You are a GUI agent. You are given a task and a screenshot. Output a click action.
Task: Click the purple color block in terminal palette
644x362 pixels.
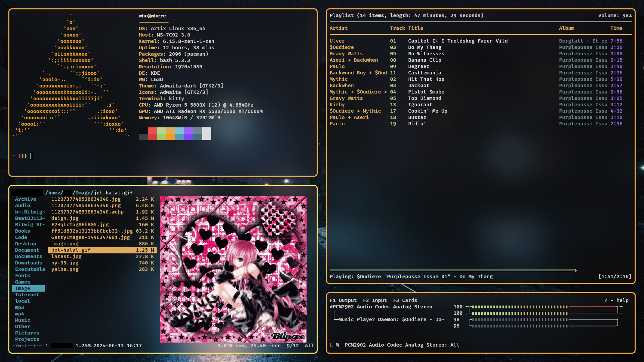189,134
